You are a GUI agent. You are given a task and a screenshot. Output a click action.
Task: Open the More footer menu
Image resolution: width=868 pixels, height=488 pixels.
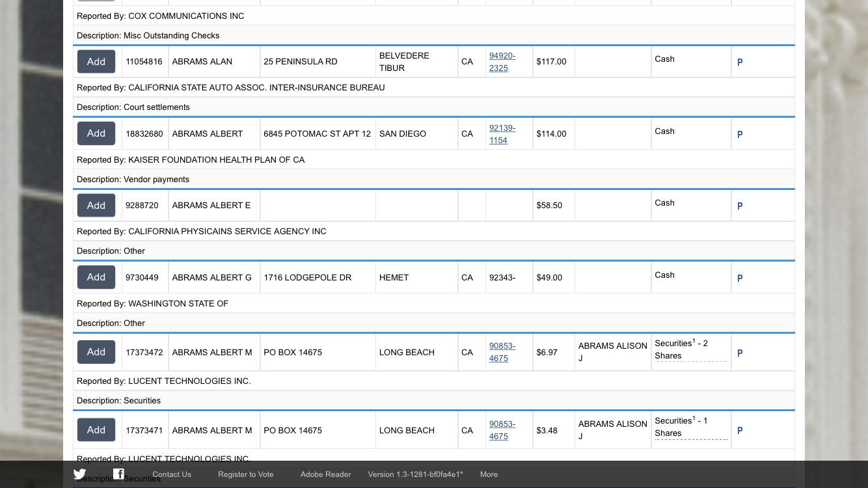coord(489,474)
